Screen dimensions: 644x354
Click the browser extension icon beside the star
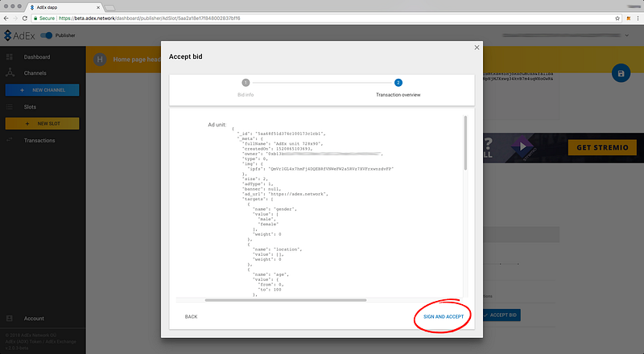629,19
